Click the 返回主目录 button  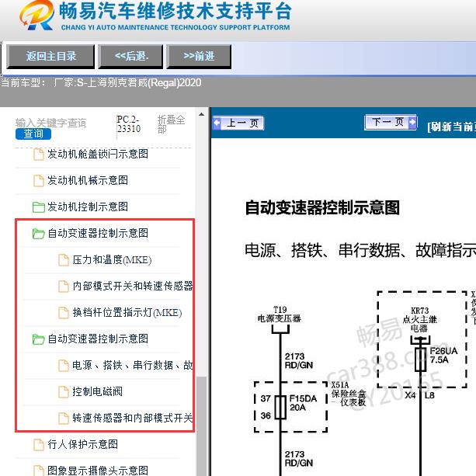pyautogui.click(x=50, y=57)
